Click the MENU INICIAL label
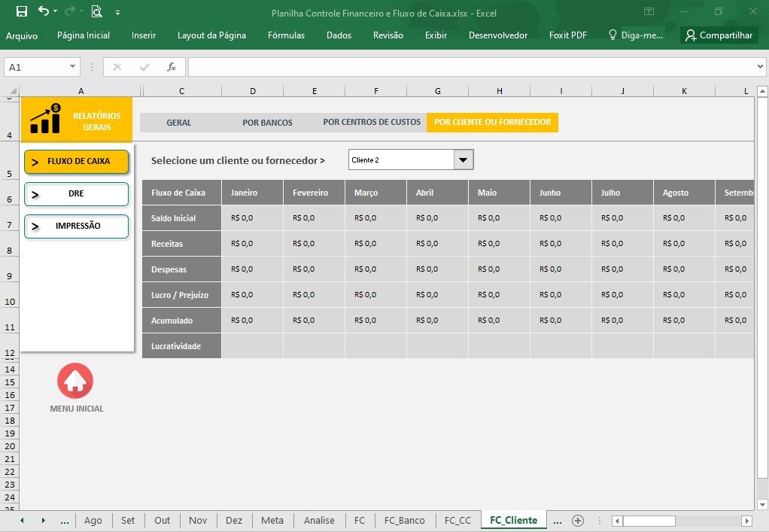Screen dimensions: 769x532 point(77,409)
